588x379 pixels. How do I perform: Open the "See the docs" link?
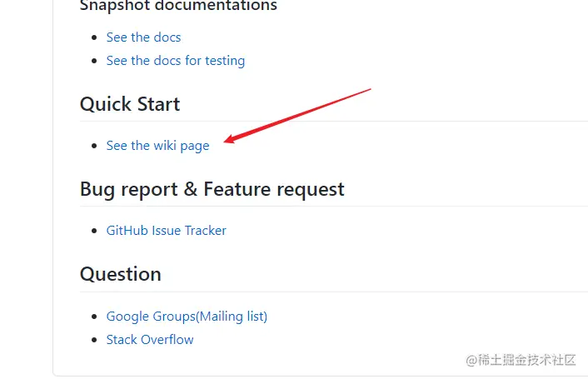pyautogui.click(x=143, y=37)
